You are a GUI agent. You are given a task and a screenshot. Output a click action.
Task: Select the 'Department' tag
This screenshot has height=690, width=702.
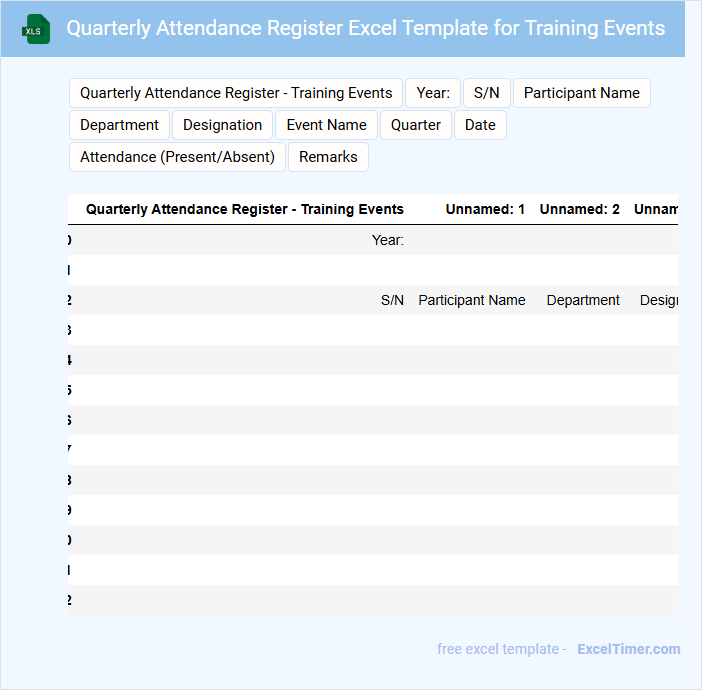click(120, 125)
